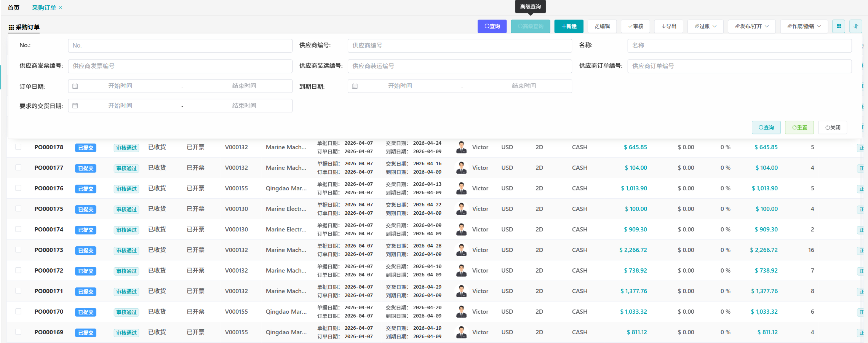Viewport: 868px width, 343px height.
Task: Click Victor avatar in PO000178 row
Action: point(461,147)
